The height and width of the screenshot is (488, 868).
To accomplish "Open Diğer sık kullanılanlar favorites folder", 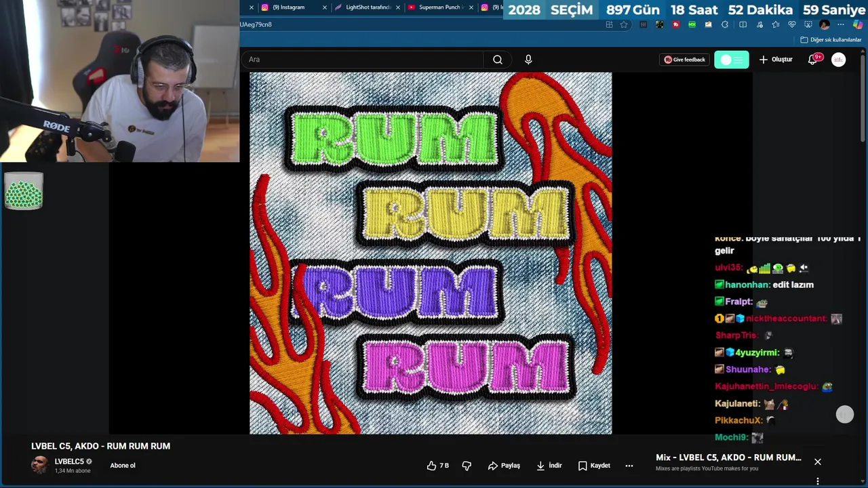I will pyautogui.click(x=831, y=40).
